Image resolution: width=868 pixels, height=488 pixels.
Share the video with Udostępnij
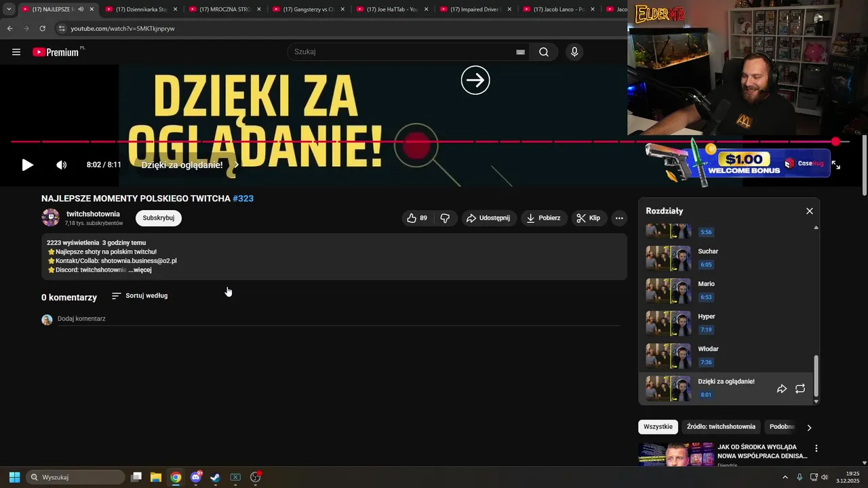pos(489,218)
